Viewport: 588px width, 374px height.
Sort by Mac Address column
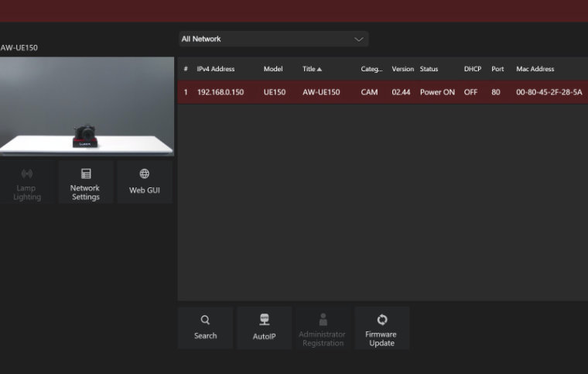535,69
